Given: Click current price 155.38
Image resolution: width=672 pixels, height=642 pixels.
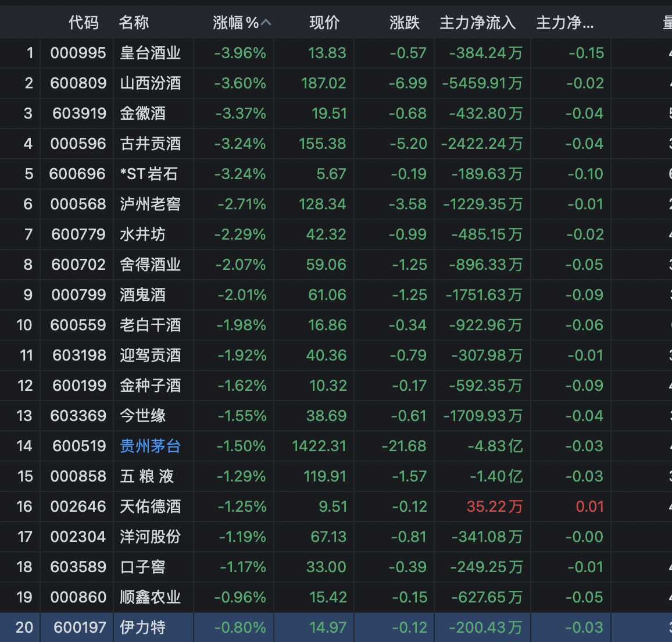Looking at the screenshot, I should coord(322,144).
